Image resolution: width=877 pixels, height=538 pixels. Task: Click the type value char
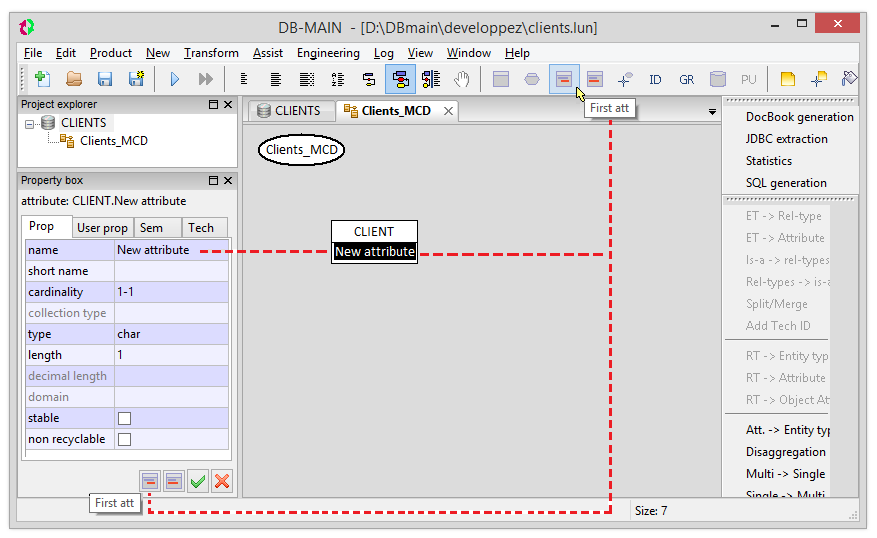[x=171, y=334]
